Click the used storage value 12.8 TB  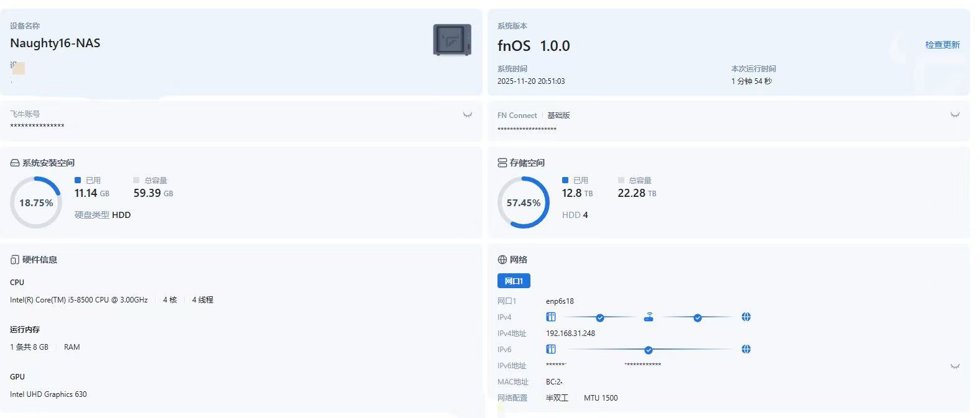click(x=577, y=193)
